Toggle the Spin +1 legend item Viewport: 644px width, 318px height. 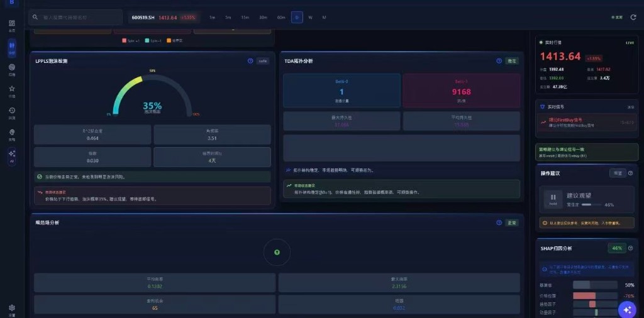(x=131, y=41)
